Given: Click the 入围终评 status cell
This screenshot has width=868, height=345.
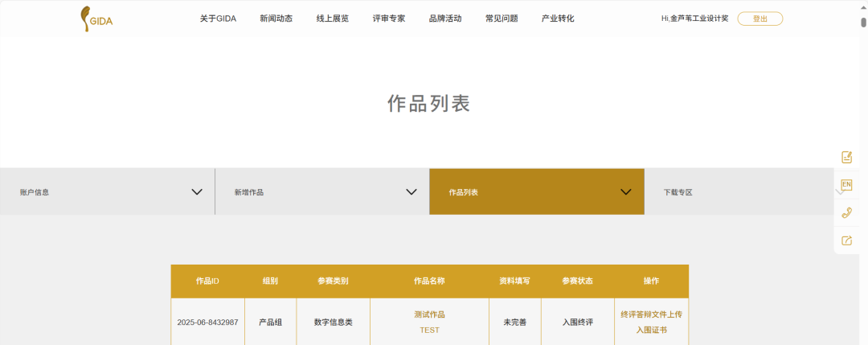Looking at the screenshot, I should tap(577, 322).
